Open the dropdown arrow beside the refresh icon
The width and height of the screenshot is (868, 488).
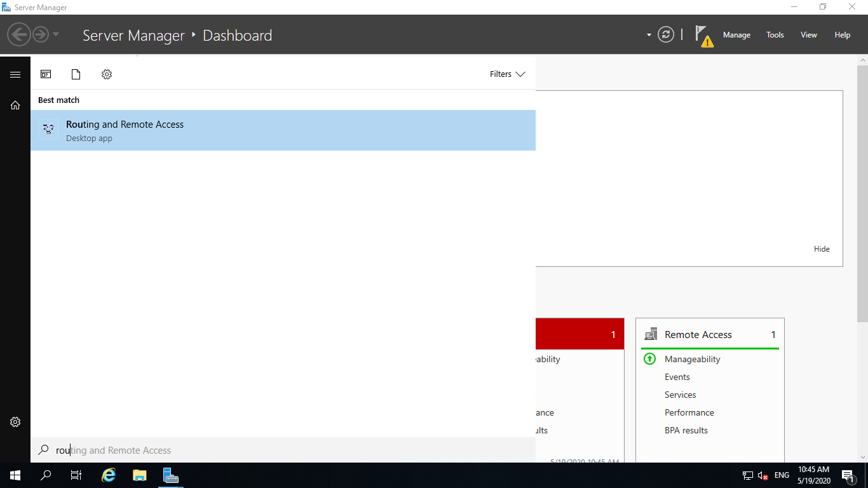(x=649, y=35)
